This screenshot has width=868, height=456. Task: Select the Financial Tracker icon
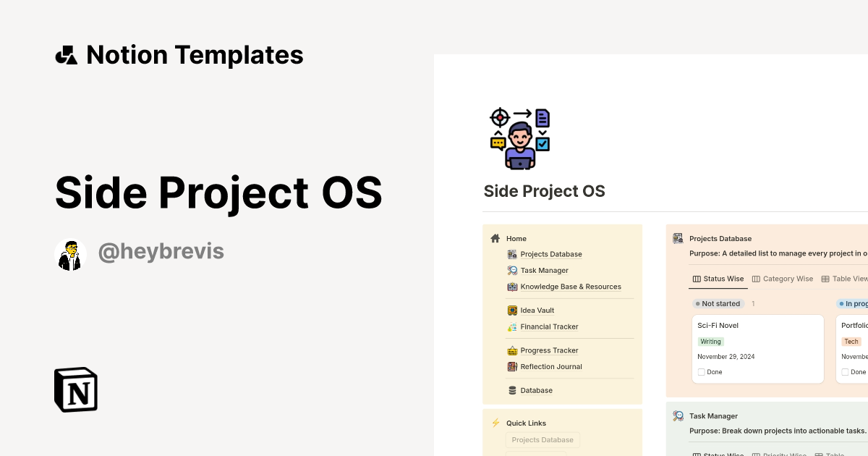(x=511, y=326)
